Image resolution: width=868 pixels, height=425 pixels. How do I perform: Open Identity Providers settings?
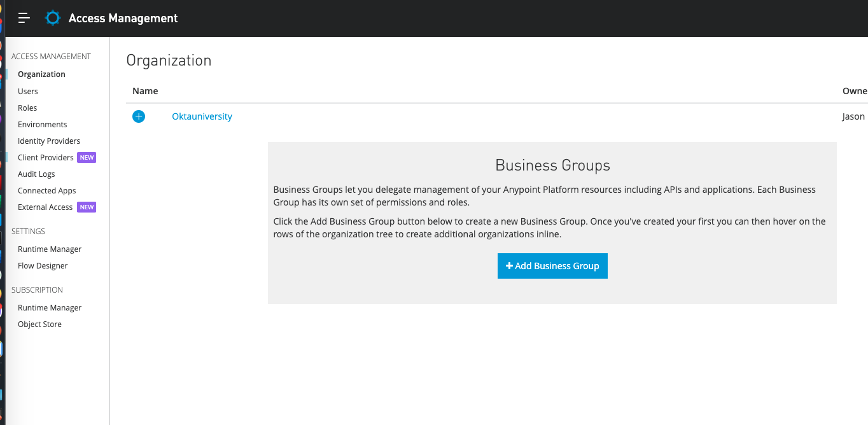point(49,141)
